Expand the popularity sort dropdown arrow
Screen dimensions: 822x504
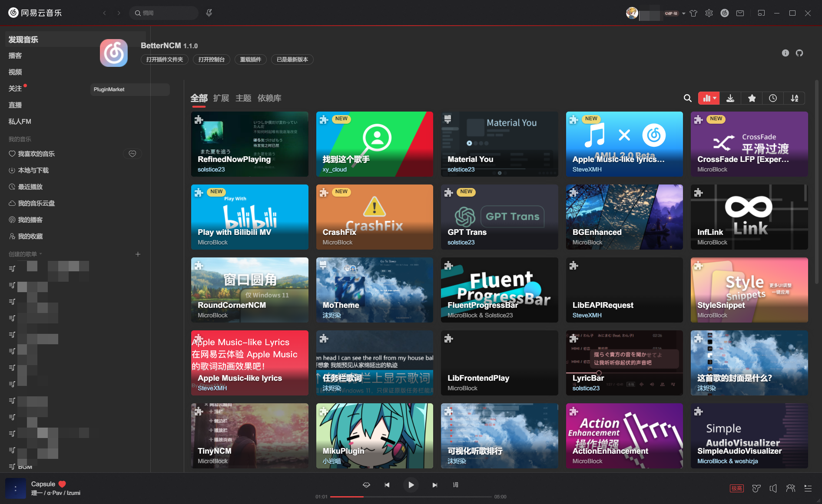714,99
